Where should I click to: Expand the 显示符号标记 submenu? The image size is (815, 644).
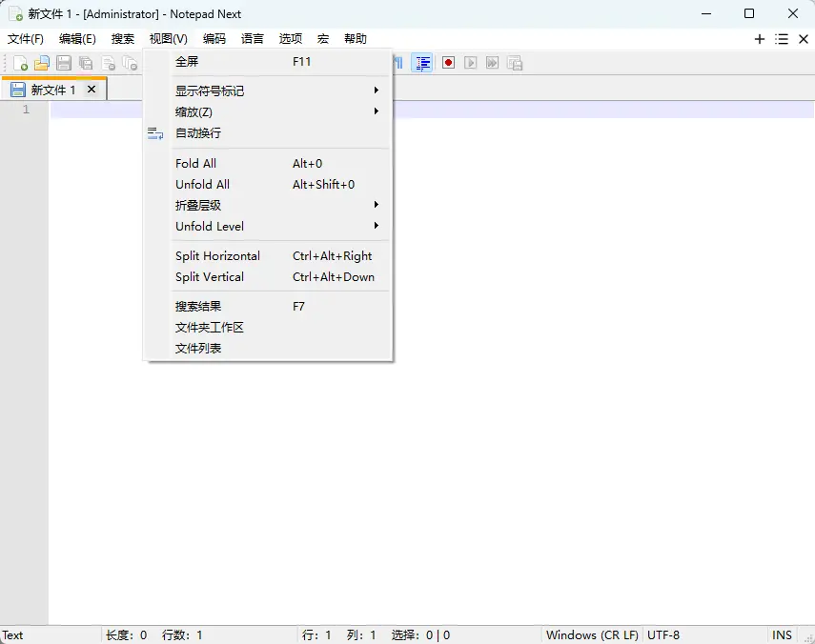268,91
